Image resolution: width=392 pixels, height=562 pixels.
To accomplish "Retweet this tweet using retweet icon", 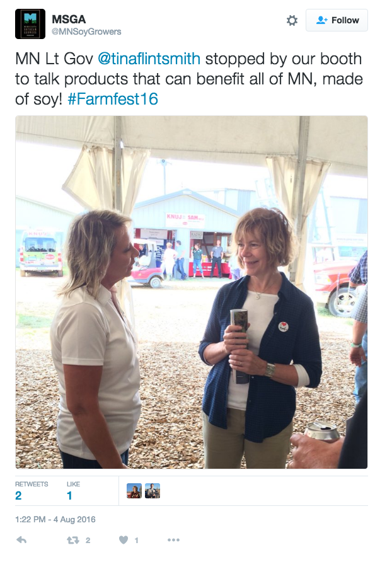I will [73, 540].
